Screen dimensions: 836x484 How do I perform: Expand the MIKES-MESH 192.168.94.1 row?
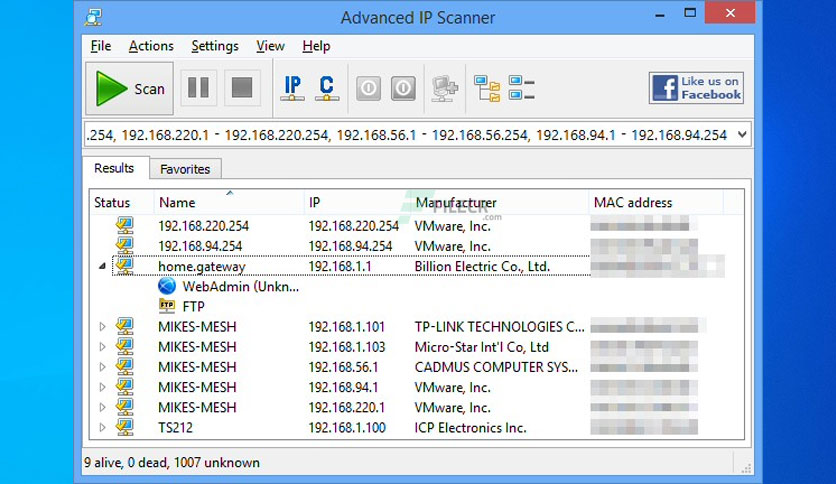102,387
